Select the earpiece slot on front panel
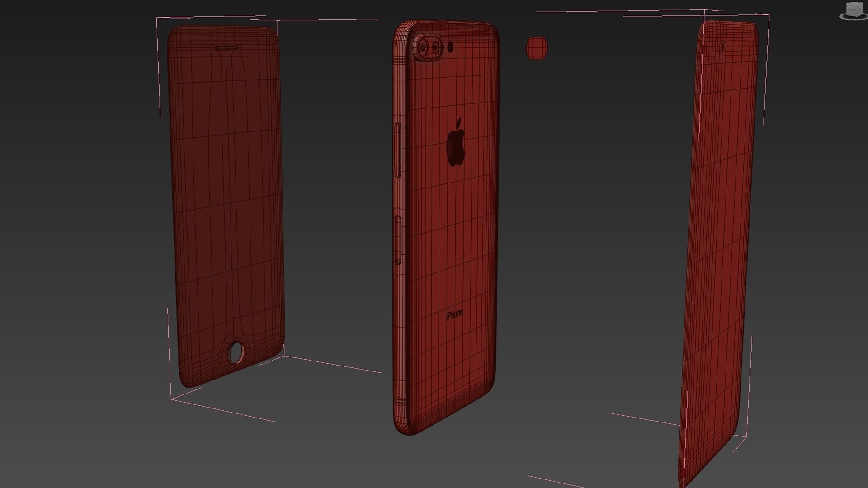The image size is (868, 488). click(227, 47)
